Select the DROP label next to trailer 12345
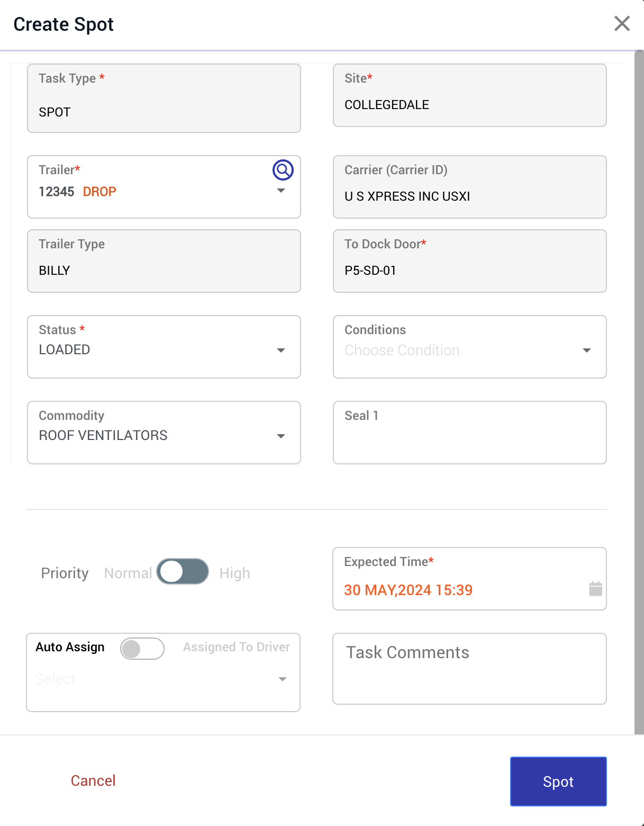The image size is (644, 826). click(99, 192)
